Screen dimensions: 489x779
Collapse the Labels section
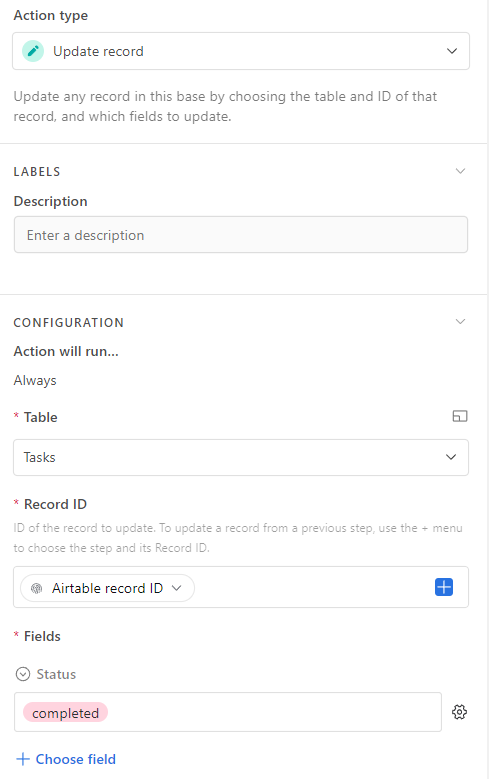pyautogui.click(x=460, y=171)
